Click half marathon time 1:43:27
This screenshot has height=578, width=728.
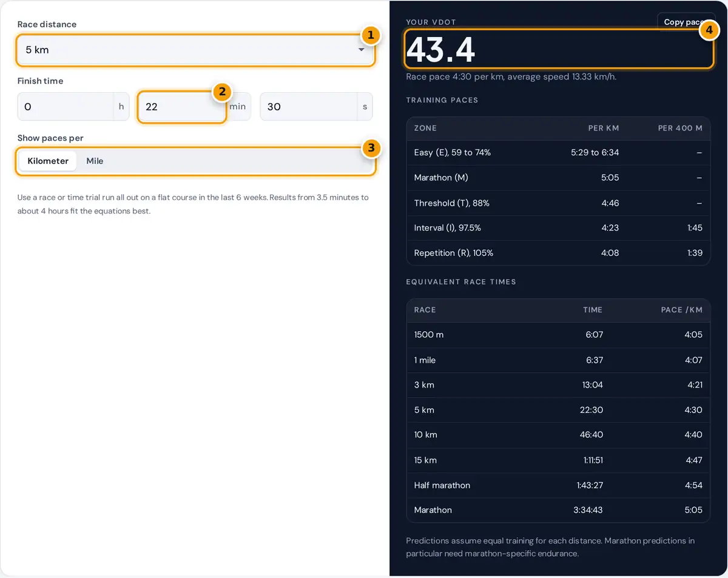tap(589, 485)
